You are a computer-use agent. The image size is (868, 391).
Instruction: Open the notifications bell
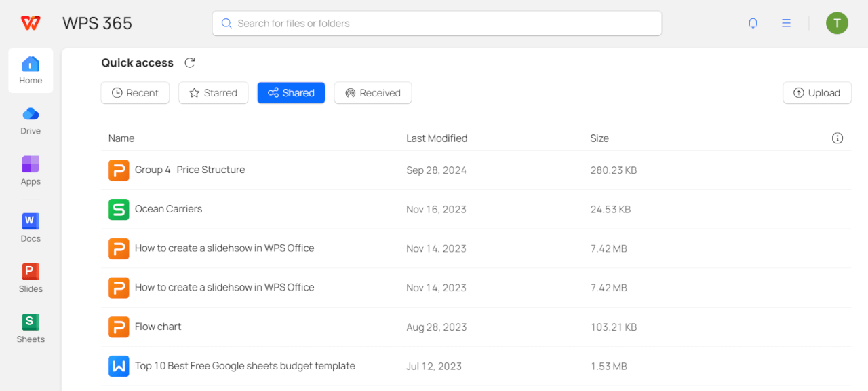click(753, 23)
